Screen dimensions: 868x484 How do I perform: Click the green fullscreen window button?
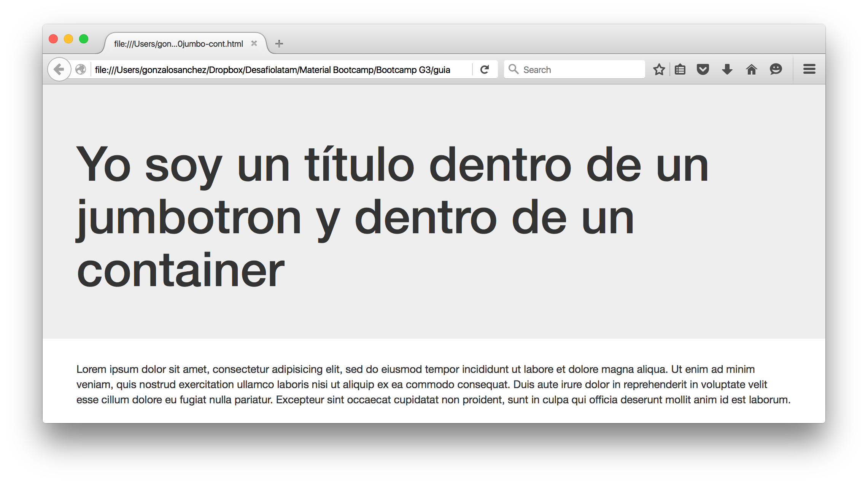84,39
